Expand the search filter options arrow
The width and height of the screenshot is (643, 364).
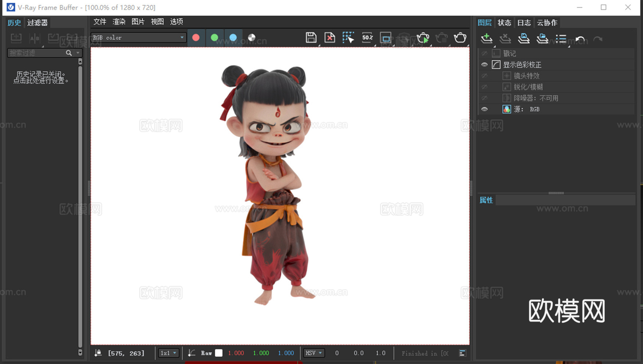click(x=78, y=53)
